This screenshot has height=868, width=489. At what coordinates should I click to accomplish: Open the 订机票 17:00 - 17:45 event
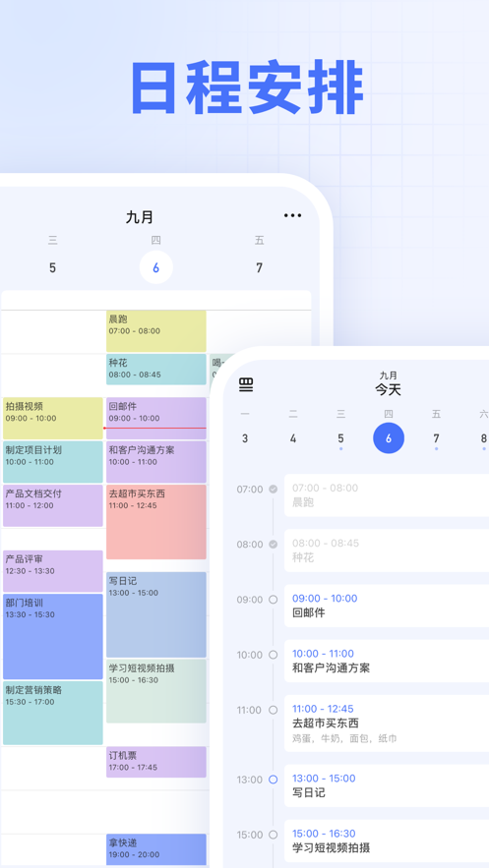[x=156, y=762]
